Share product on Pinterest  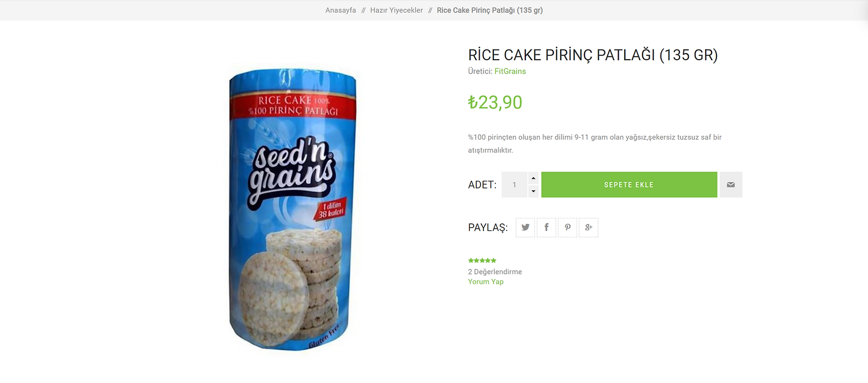(x=568, y=228)
